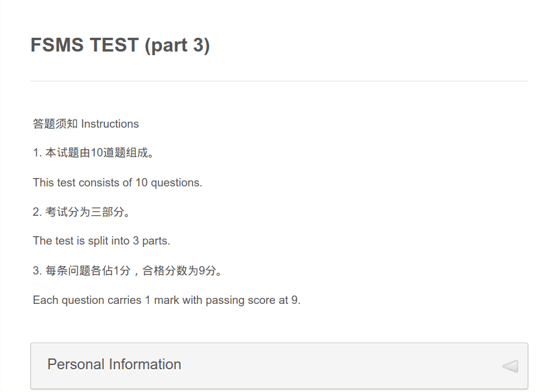Click the horizontal divider below the title
This screenshot has width=558, height=392.
[279, 81]
